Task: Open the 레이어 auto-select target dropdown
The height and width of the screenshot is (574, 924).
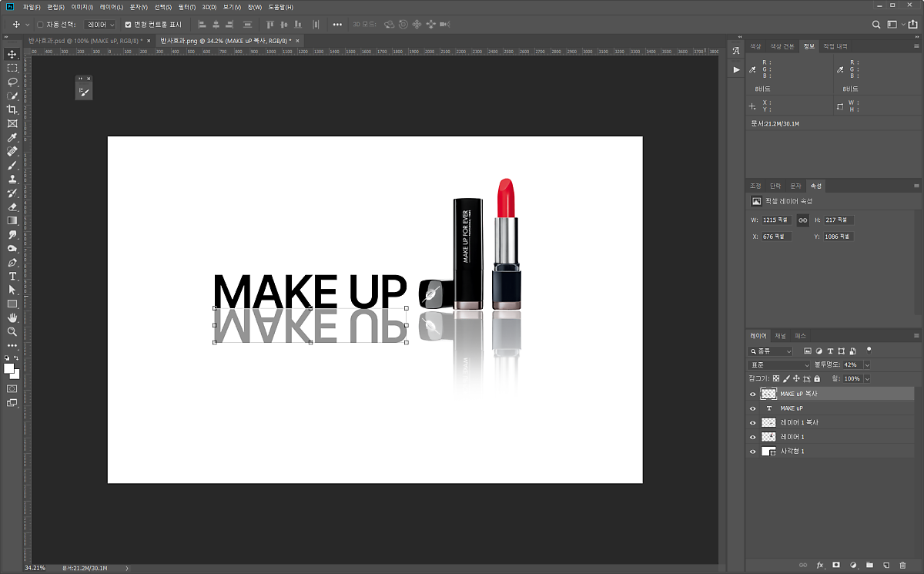Action: (100, 25)
